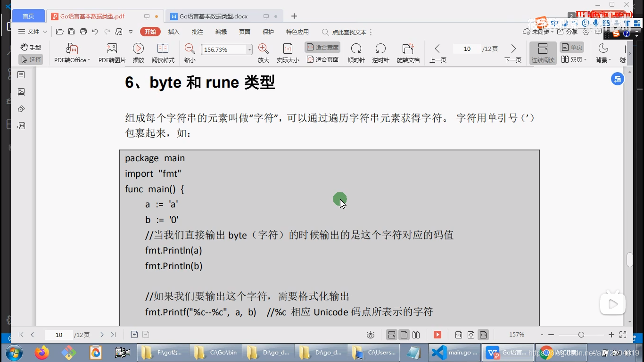Select the 页面 ribbon tab

click(x=245, y=32)
